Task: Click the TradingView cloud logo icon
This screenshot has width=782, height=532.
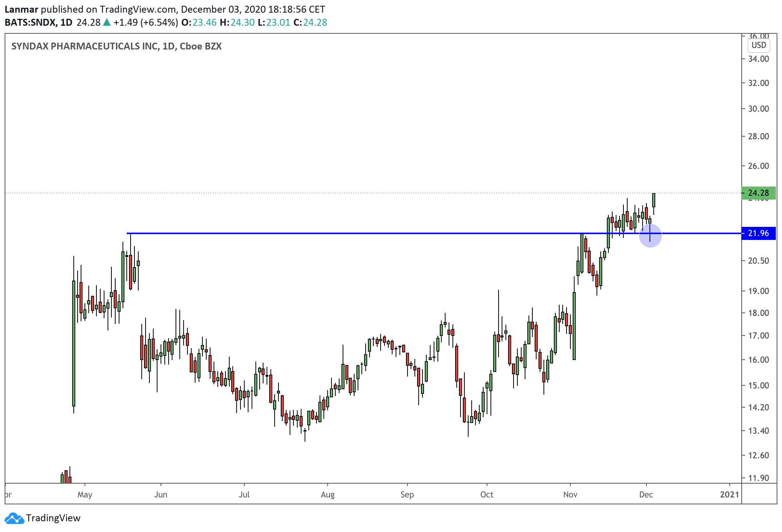Action: pos(15,518)
